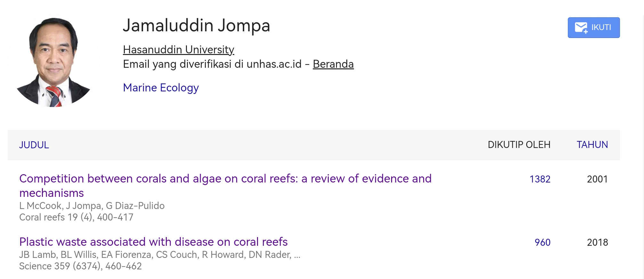Click the year 2001 entry
Viewport: 644px width, 279px height.
click(x=597, y=179)
